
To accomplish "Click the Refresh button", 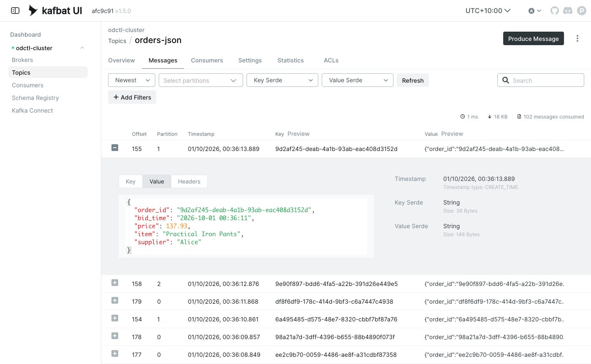I will [413, 80].
